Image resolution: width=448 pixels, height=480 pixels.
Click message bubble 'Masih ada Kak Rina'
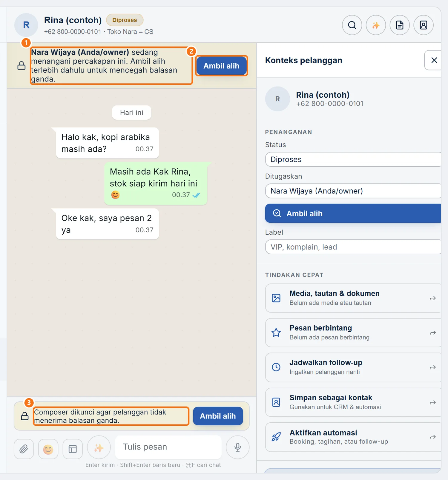click(x=156, y=183)
